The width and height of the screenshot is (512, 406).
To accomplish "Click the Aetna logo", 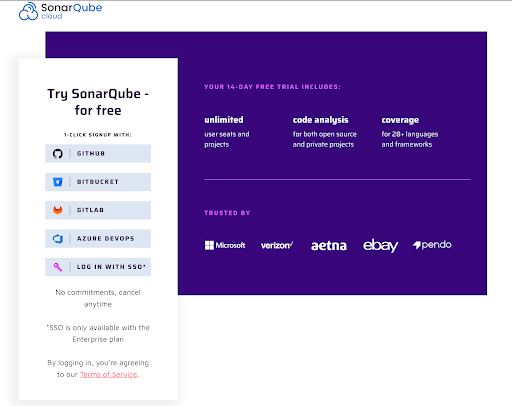I will 329,246.
